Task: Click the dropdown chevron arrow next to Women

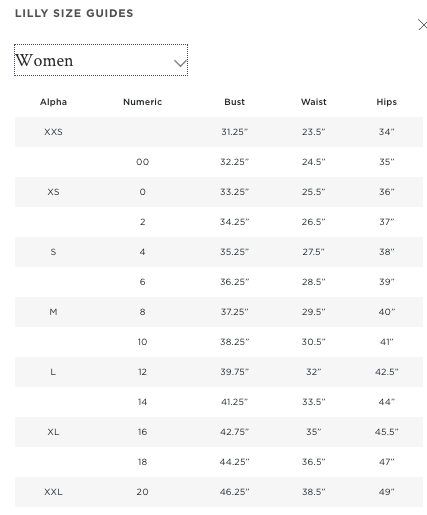Action: coord(180,63)
